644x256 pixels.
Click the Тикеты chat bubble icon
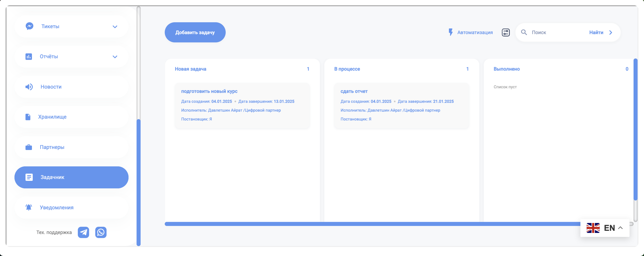click(30, 26)
